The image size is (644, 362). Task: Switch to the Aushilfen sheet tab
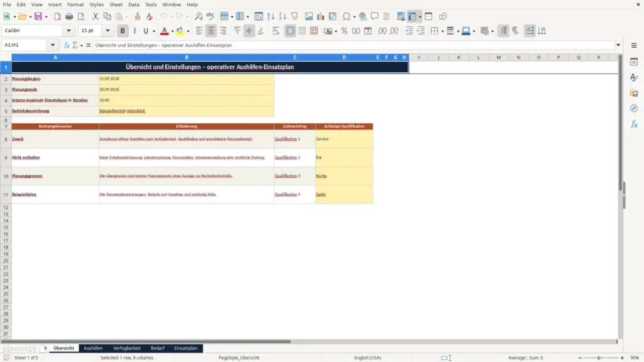(x=93, y=348)
